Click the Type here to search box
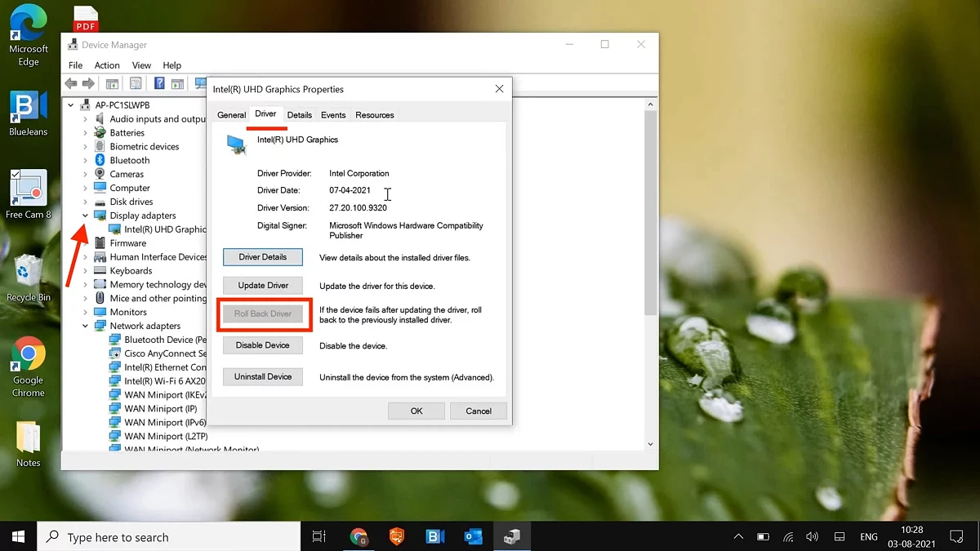The height and width of the screenshot is (551, 980). click(x=171, y=537)
